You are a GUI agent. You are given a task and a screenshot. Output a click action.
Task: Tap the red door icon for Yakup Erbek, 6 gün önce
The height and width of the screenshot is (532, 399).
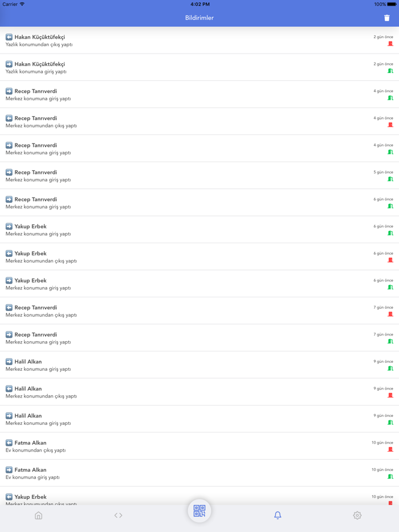point(390,260)
